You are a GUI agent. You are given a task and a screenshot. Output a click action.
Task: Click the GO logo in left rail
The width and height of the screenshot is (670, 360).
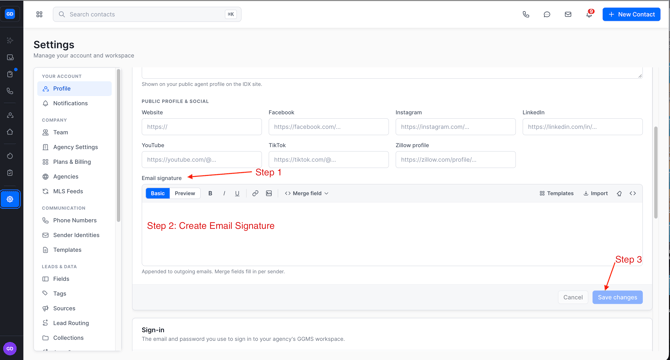coord(10,14)
